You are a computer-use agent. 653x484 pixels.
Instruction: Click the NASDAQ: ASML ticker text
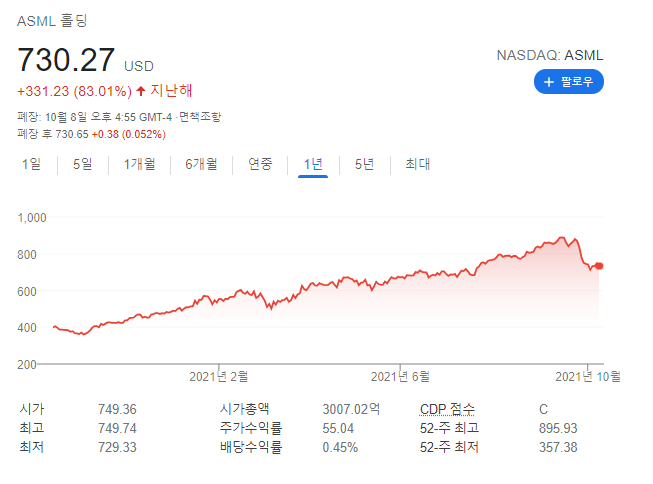pyautogui.click(x=550, y=55)
